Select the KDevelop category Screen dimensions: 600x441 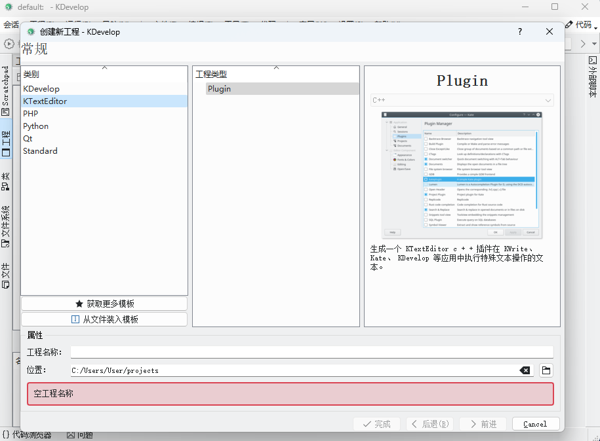[41, 89]
